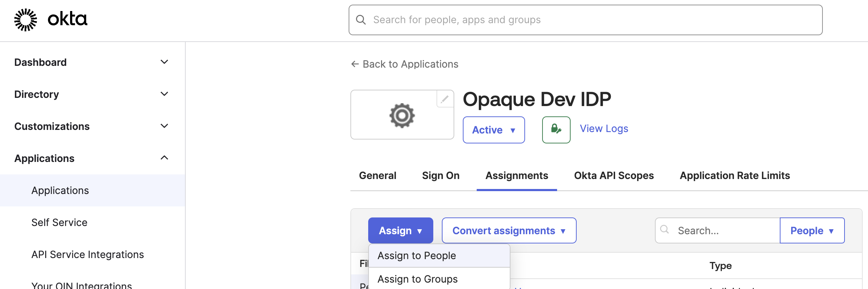Expand the Customizations sidebar section

pos(164,126)
